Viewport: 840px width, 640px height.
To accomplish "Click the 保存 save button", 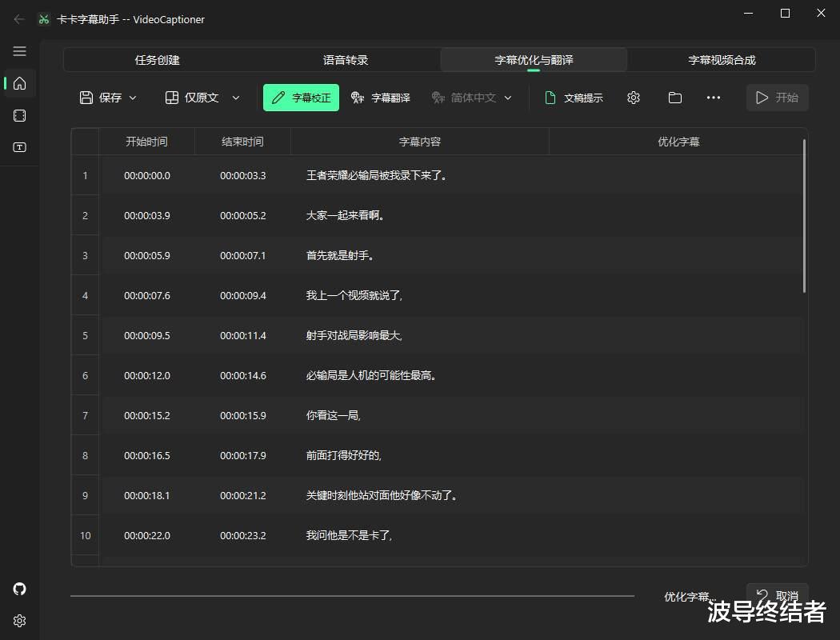I will (x=101, y=98).
